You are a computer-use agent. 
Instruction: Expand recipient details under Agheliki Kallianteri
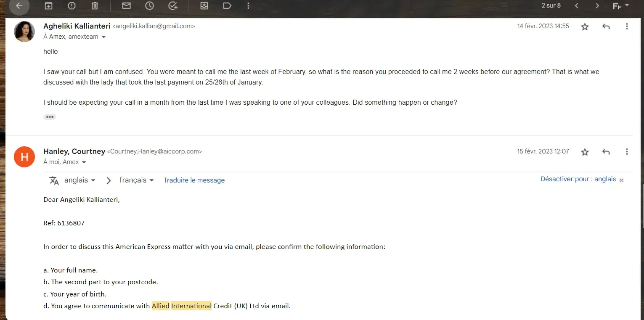point(104,37)
